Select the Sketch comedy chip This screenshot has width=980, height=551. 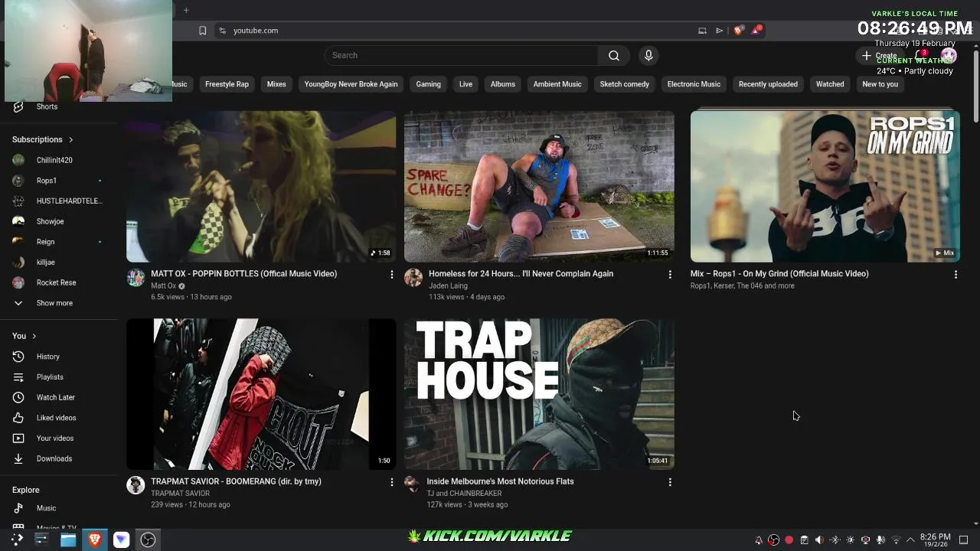624,84
